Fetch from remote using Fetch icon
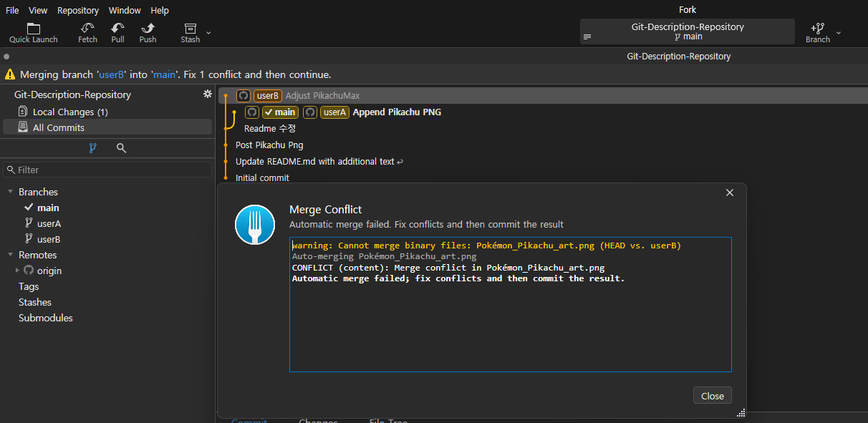 (87, 29)
